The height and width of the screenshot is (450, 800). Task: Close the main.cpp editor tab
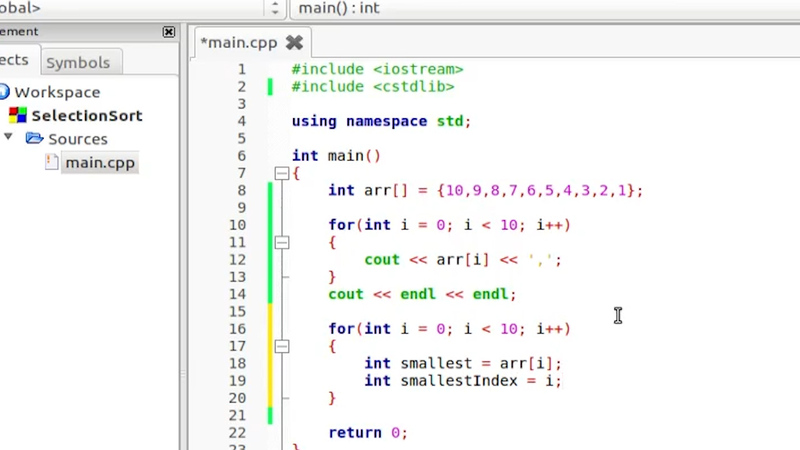coord(294,42)
